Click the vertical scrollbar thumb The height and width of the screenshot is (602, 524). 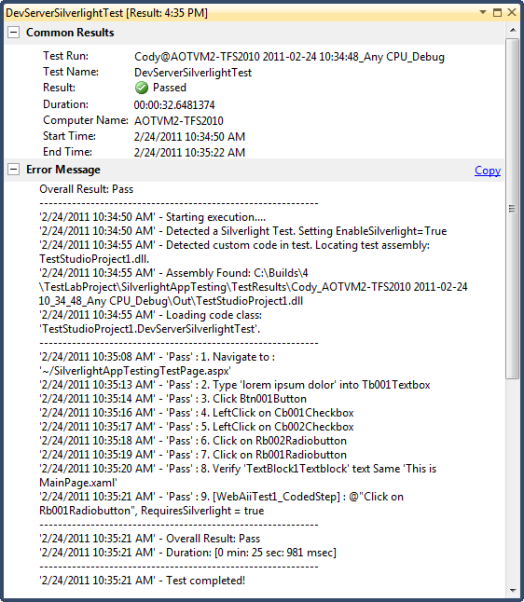512,208
